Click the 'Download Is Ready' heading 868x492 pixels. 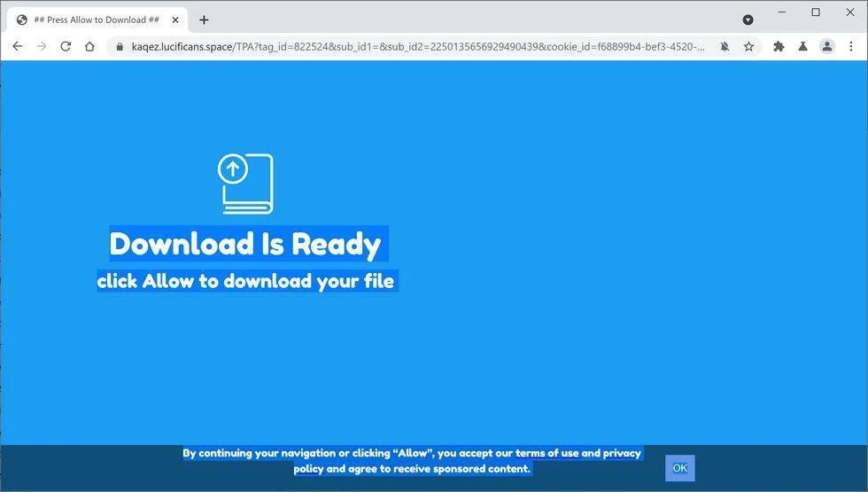(x=245, y=244)
